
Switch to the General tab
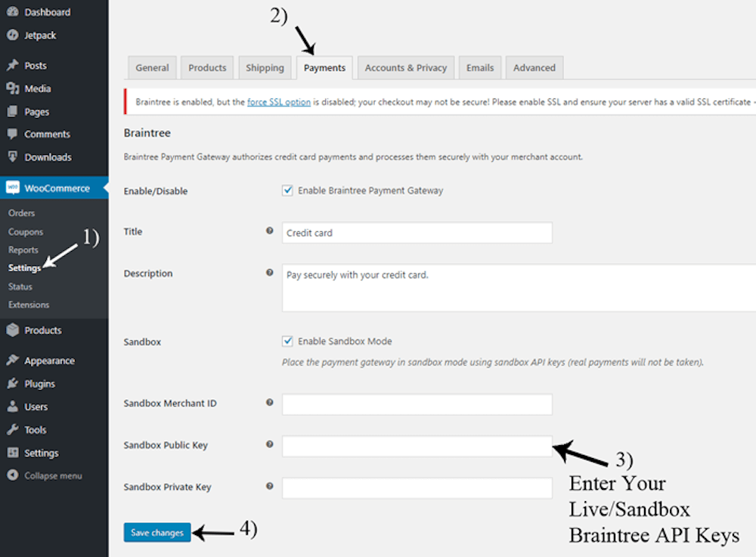point(152,67)
